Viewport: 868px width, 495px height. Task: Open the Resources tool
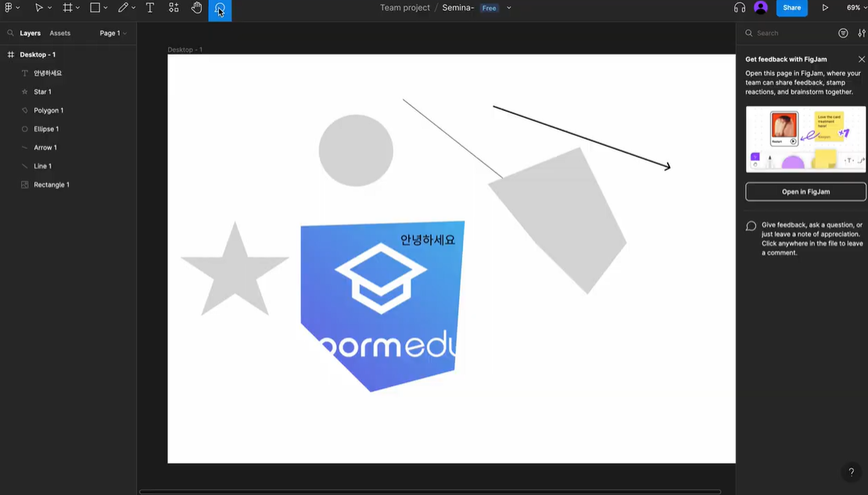pos(174,8)
